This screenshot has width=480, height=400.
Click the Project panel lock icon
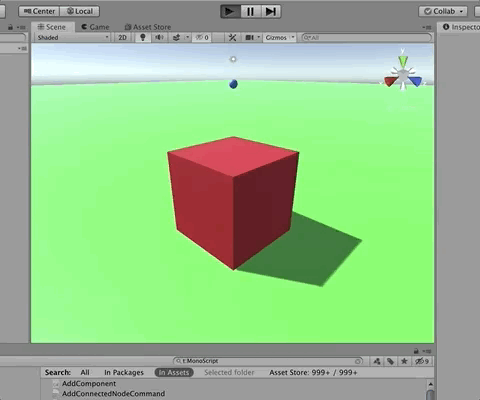[416, 351]
